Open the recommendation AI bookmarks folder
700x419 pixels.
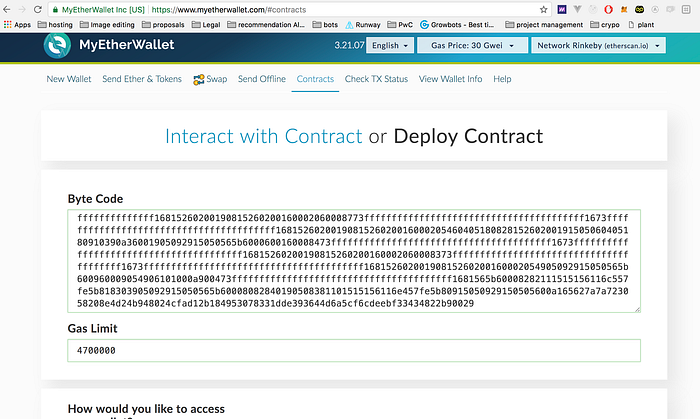(x=266, y=25)
